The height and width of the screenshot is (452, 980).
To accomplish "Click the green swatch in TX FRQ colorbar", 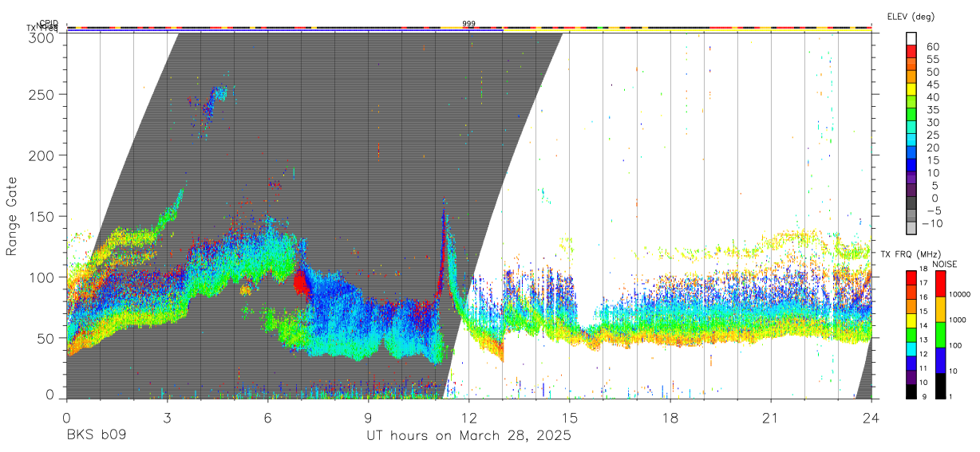I will [x=911, y=333].
